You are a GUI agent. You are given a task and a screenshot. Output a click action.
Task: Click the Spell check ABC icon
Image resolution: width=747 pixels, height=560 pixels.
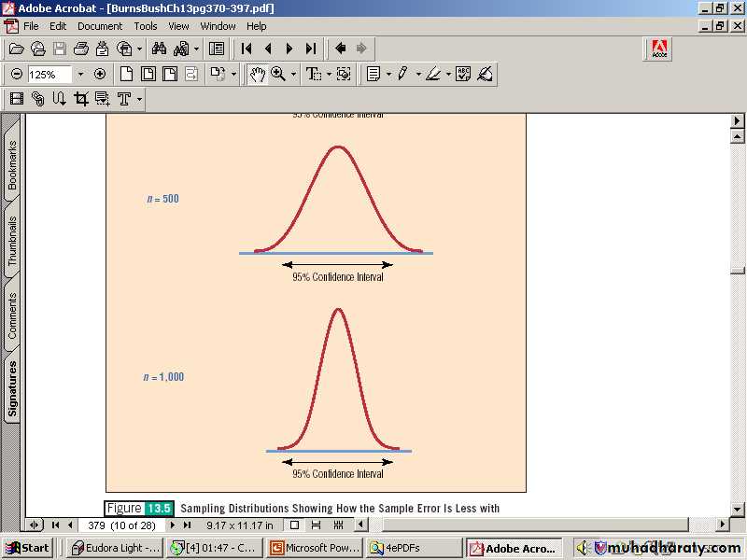pyautogui.click(x=463, y=75)
